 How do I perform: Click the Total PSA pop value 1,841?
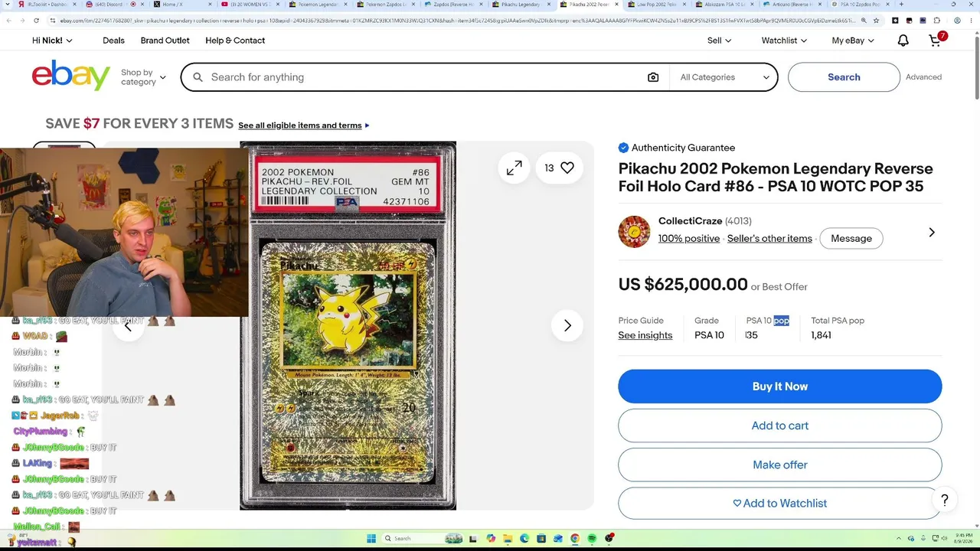(821, 335)
